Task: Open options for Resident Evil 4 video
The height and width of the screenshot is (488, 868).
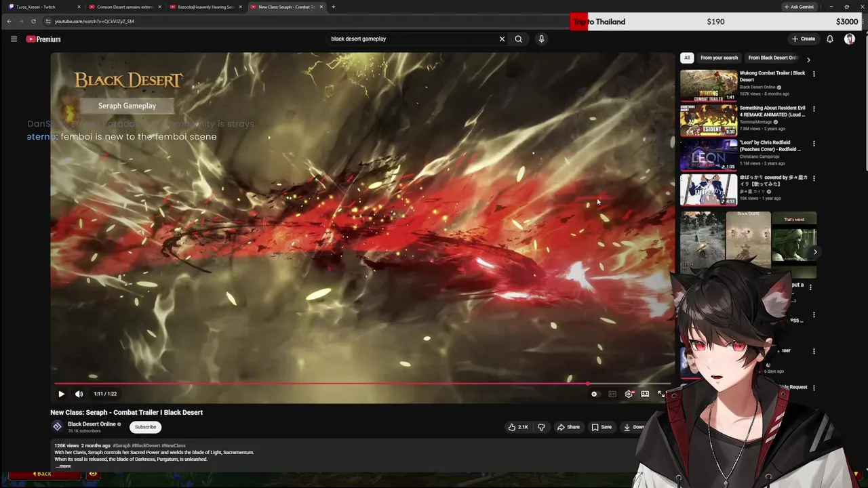Action: pyautogui.click(x=814, y=108)
